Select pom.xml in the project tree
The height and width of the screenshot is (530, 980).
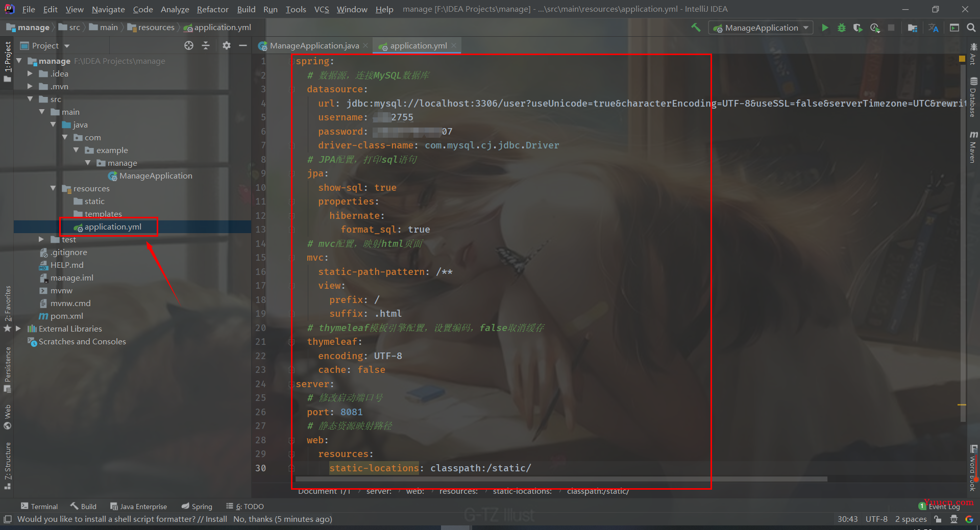click(66, 316)
